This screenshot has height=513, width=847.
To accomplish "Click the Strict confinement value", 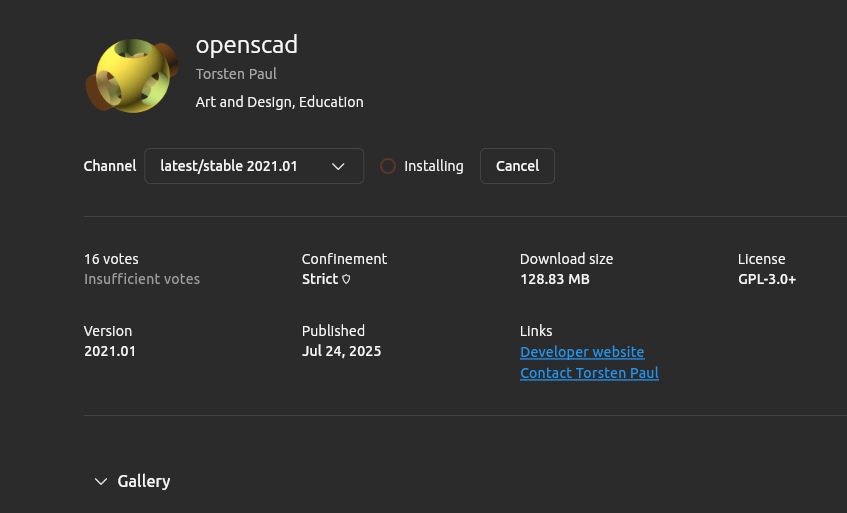I will pyautogui.click(x=320, y=279).
